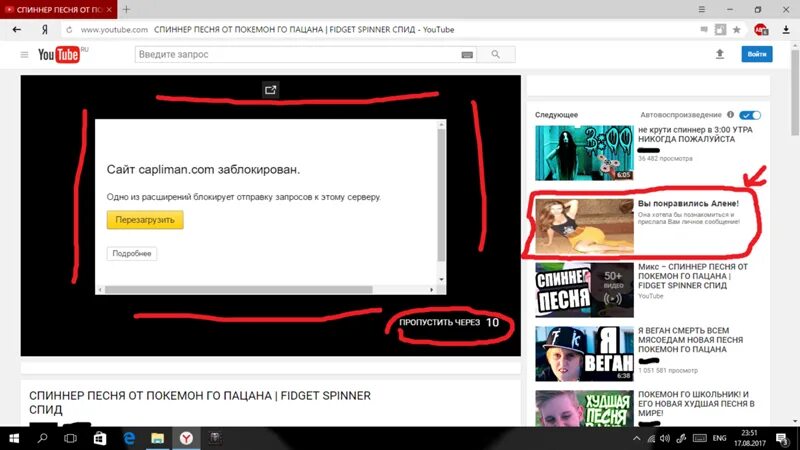800x450 pixels.
Task: Open the YouTube guide hamburger menu
Action: [24, 54]
